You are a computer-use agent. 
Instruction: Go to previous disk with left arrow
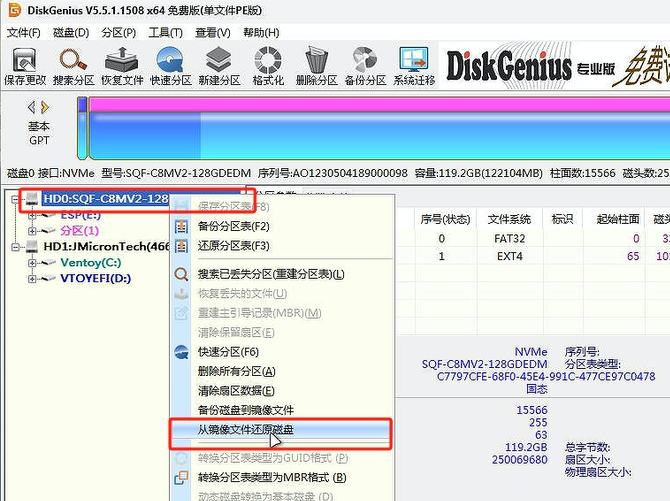(32, 107)
